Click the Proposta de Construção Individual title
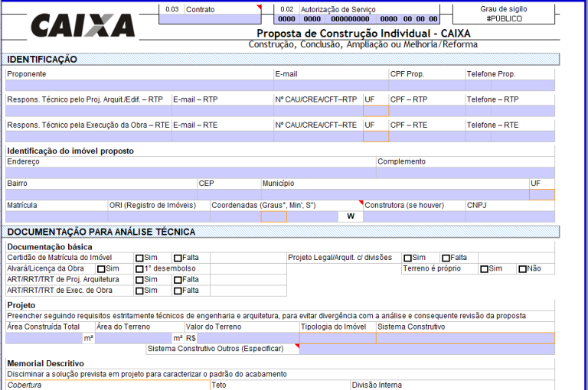The height and width of the screenshot is (390, 588). click(x=364, y=34)
